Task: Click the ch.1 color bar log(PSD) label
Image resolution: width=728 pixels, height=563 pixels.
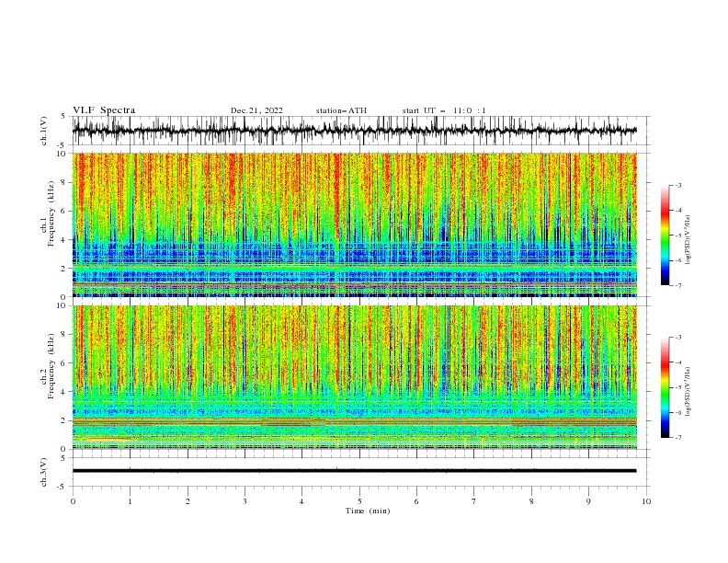Action: 688,240
